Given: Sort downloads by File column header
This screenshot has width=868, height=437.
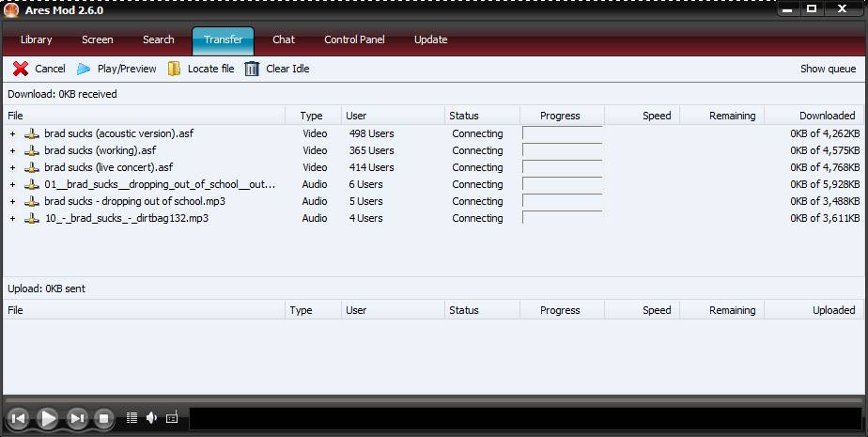Looking at the screenshot, I should (144, 116).
